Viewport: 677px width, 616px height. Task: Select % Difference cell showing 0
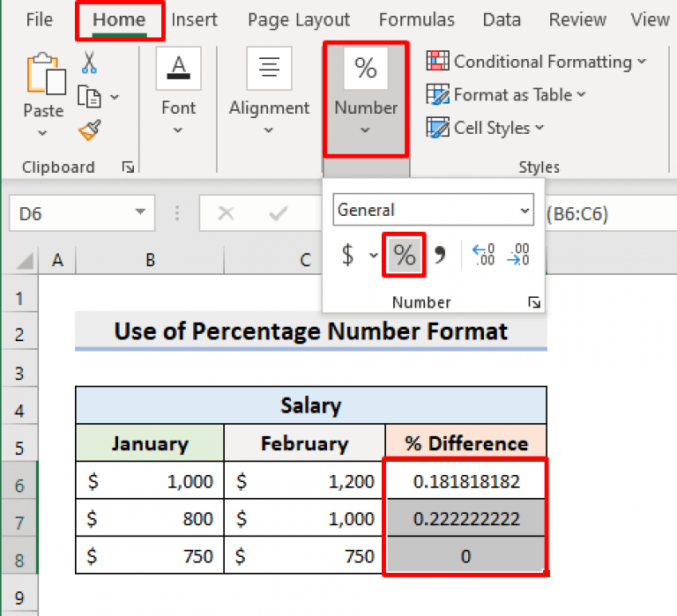coord(465,556)
